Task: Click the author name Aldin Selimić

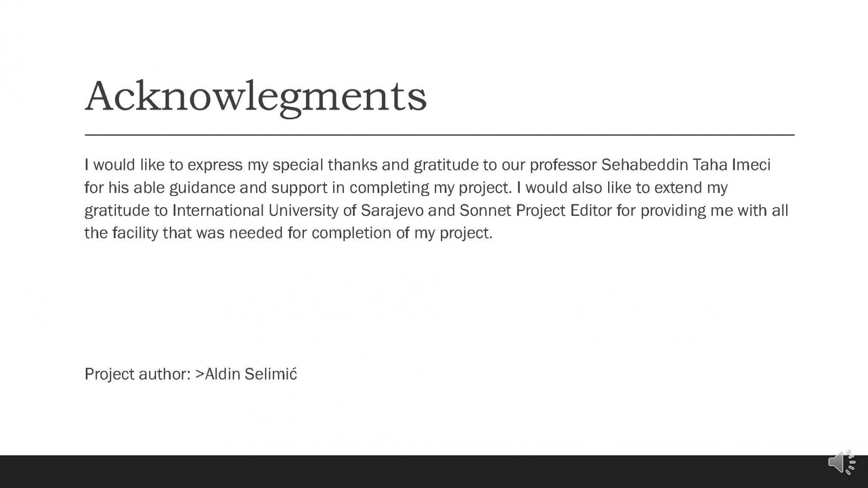Action: [x=251, y=374]
